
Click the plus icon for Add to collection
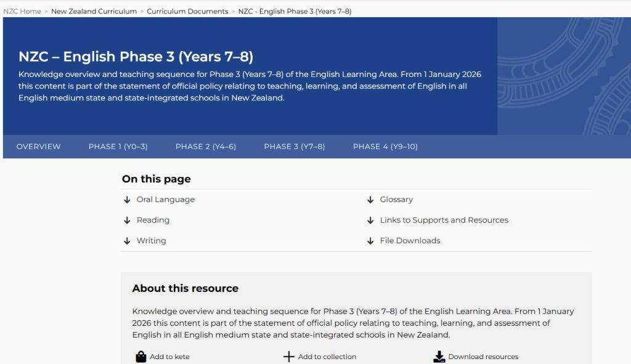[288, 357]
